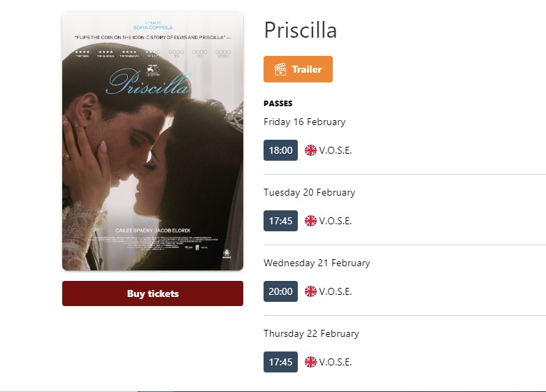The image size is (546, 392).
Task: Click the UK flag next to Tuesday's 17:45
Action: [x=310, y=221]
